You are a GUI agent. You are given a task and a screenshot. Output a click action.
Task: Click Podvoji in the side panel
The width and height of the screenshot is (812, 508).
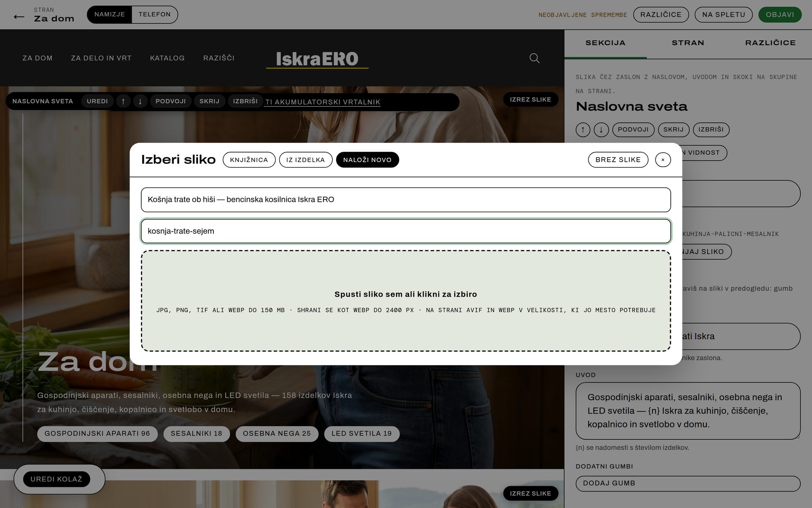tap(633, 130)
